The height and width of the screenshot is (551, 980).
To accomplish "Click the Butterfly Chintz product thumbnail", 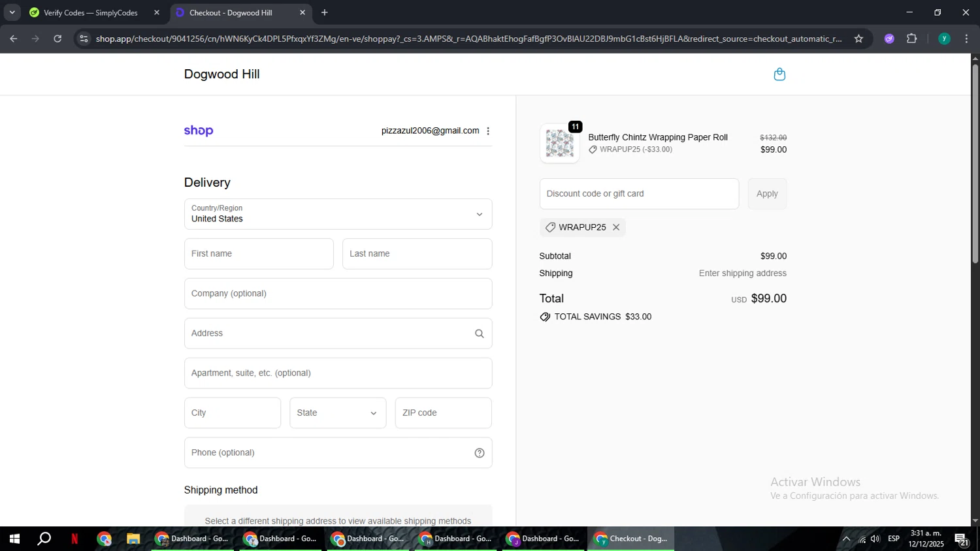I will [x=559, y=143].
